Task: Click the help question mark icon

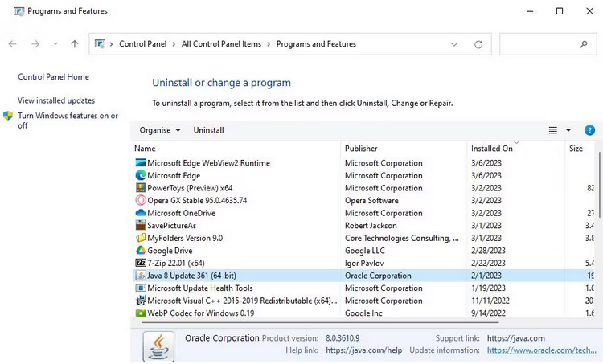Action: click(589, 130)
